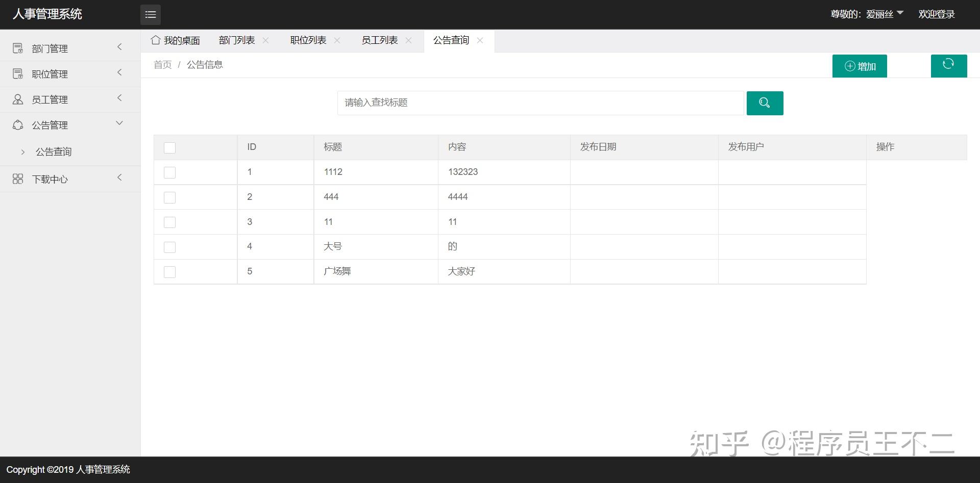Click the Copyright ©2019 footer text
This screenshot has width=980, height=483.
point(68,470)
